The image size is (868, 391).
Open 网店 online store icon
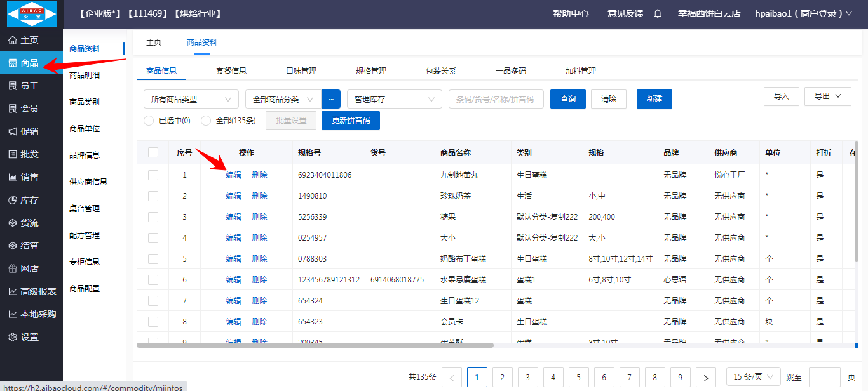pos(13,268)
